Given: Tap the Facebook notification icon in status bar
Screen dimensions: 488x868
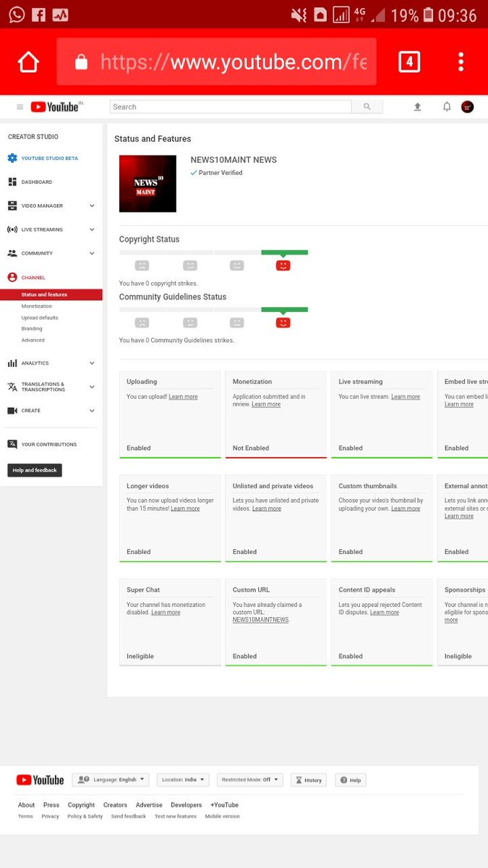Looking at the screenshot, I should pos(38,14).
